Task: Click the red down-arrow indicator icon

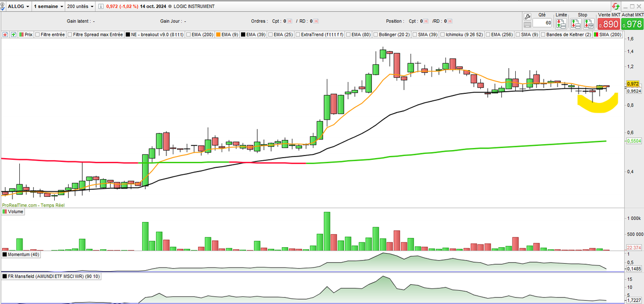Action: 5,34
